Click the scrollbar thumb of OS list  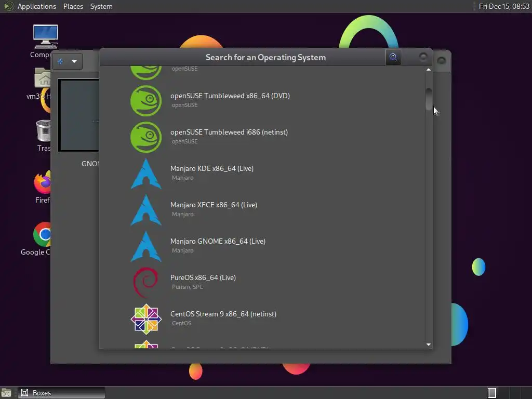pyautogui.click(x=429, y=99)
